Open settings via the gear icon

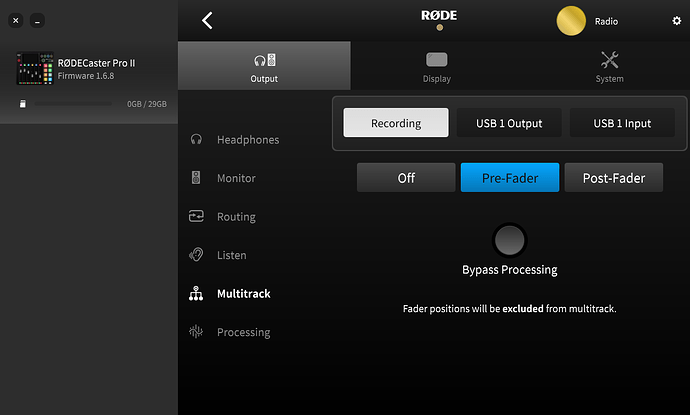pyautogui.click(x=676, y=21)
